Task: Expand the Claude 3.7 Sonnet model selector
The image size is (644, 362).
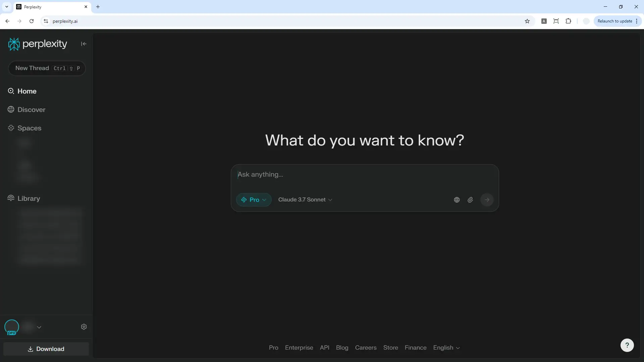Action: pyautogui.click(x=305, y=200)
